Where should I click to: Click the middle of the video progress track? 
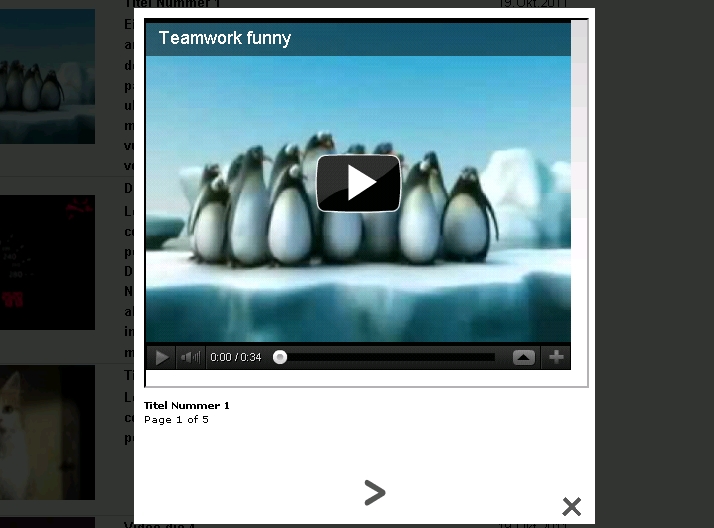pyautogui.click(x=388, y=357)
